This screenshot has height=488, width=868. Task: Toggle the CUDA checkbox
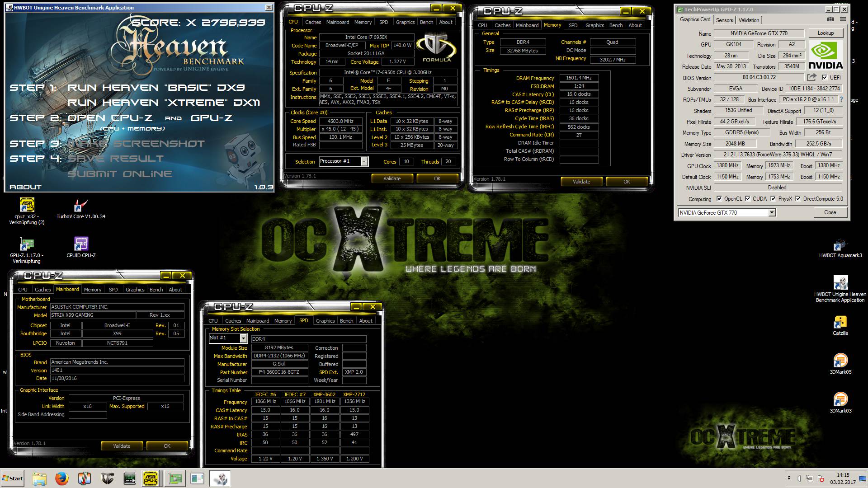tap(748, 199)
